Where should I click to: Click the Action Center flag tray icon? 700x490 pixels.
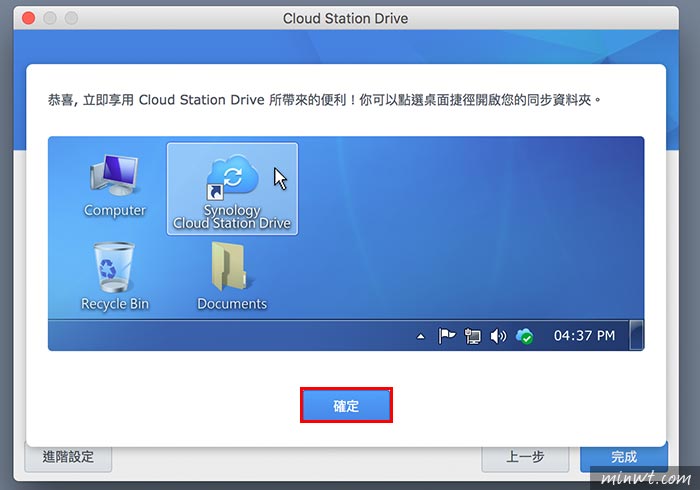pyautogui.click(x=446, y=336)
